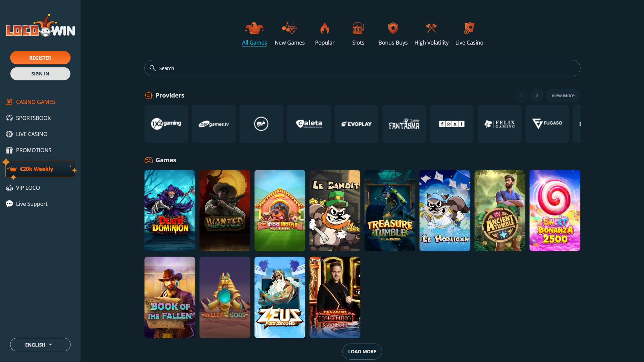Click into the Search games field

click(362, 68)
